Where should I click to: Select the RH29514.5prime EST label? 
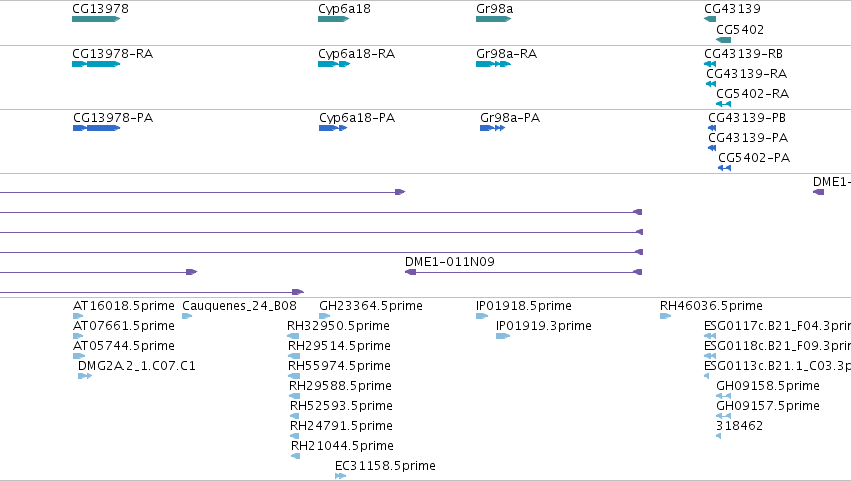(x=339, y=346)
